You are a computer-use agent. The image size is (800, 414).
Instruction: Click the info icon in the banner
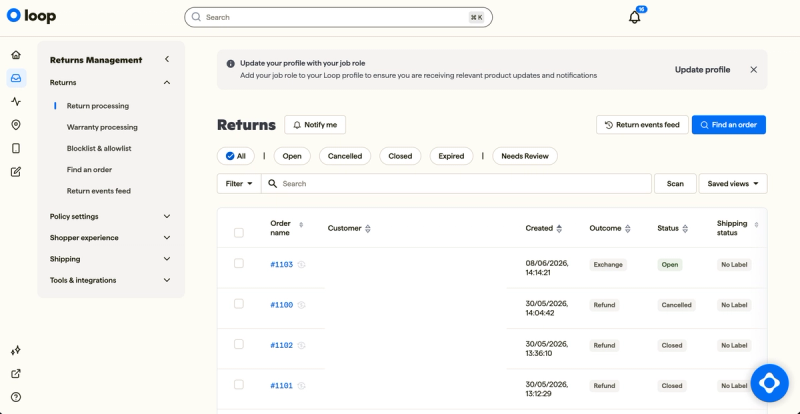tap(231, 64)
